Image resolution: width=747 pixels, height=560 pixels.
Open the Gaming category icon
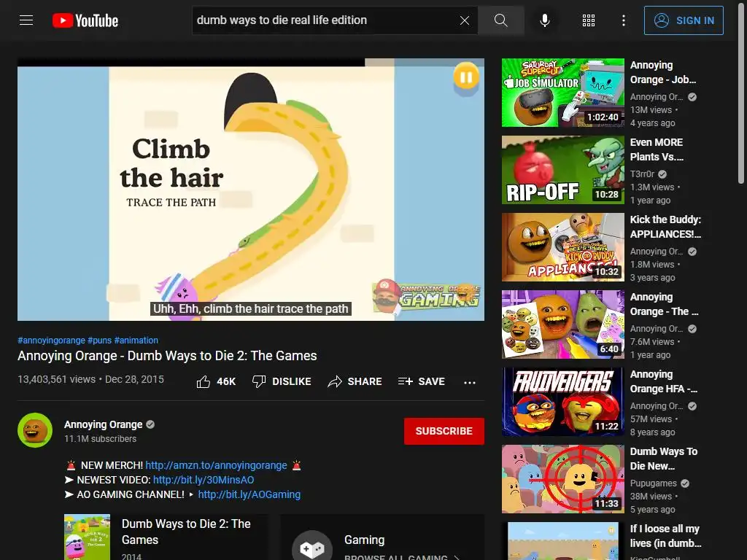[312, 547]
